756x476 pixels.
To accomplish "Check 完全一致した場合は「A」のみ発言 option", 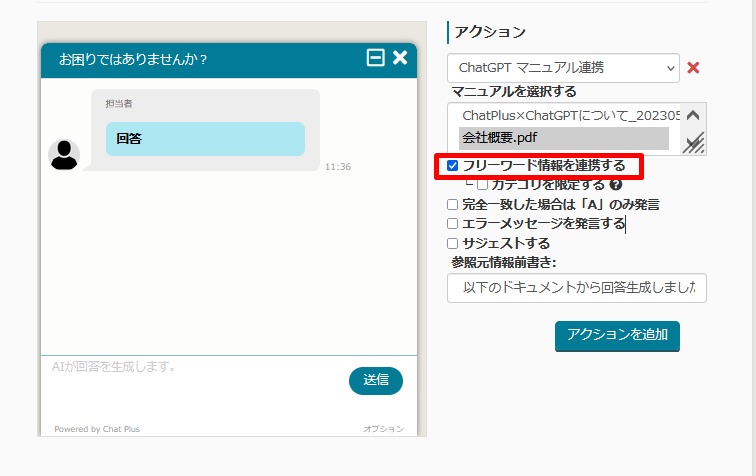I will [453, 204].
